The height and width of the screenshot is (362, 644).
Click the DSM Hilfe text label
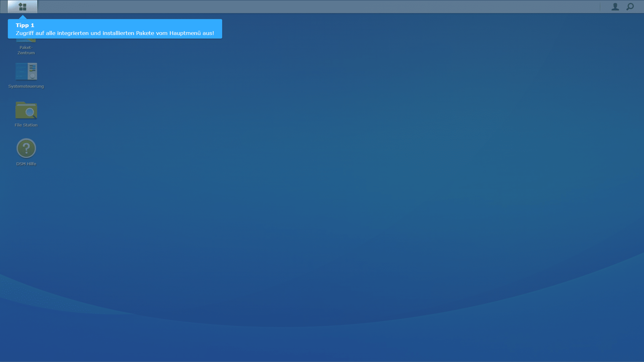point(26,164)
